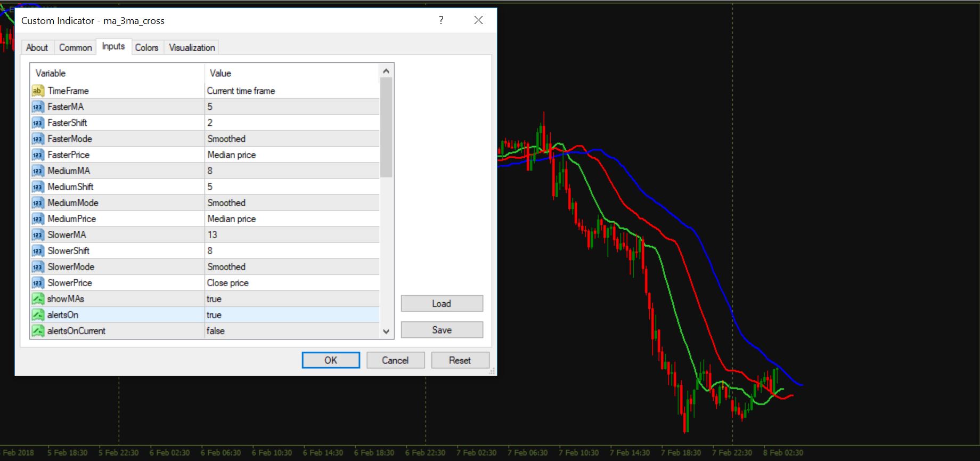Click the boolean icon beside alertsOnCurrent
980x461 pixels.
pyautogui.click(x=37, y=330)
